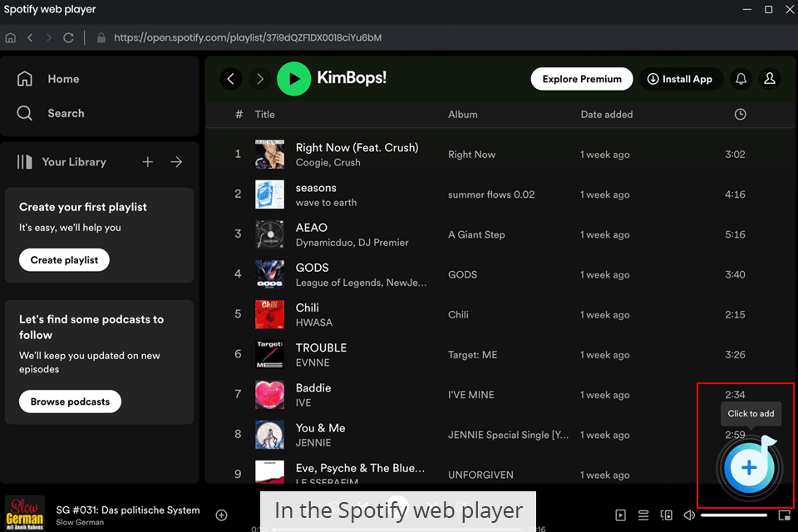Open the A Giant Step album link

476,234
